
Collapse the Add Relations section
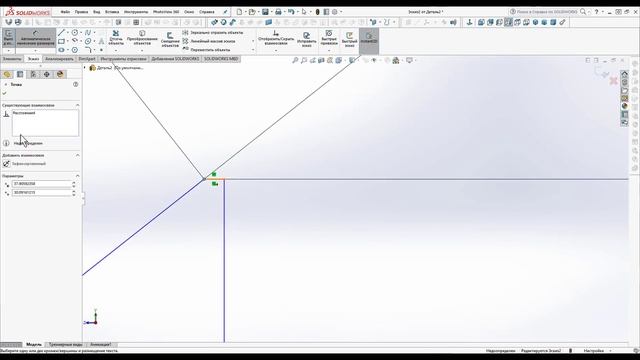pos(78,156)
